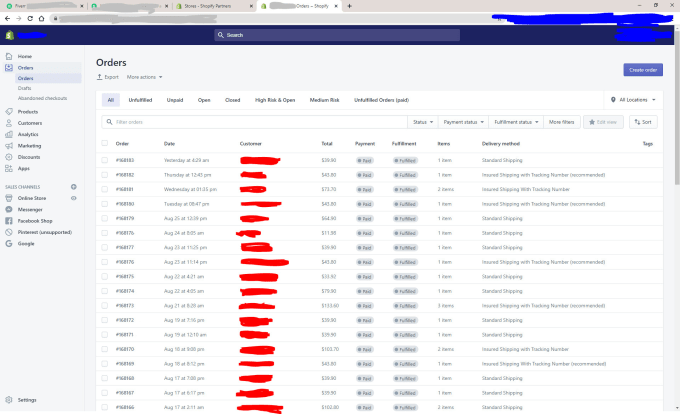Expand the More actions dropdown
680x414 pixels.
point(144,77)
